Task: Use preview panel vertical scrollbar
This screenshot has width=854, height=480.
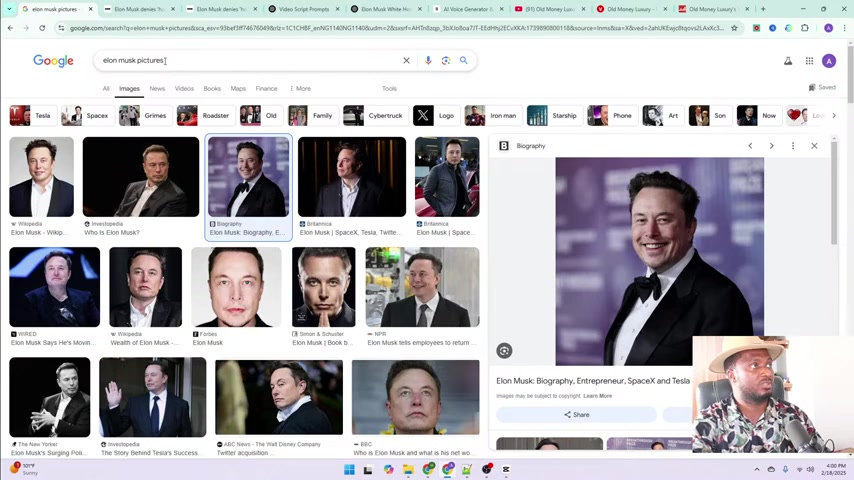Action: click(834, 191)
